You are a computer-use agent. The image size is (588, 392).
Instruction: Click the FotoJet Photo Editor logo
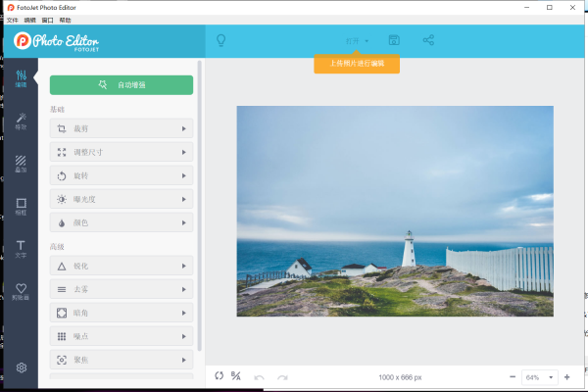pyautogui.click(x=57, y=41)
